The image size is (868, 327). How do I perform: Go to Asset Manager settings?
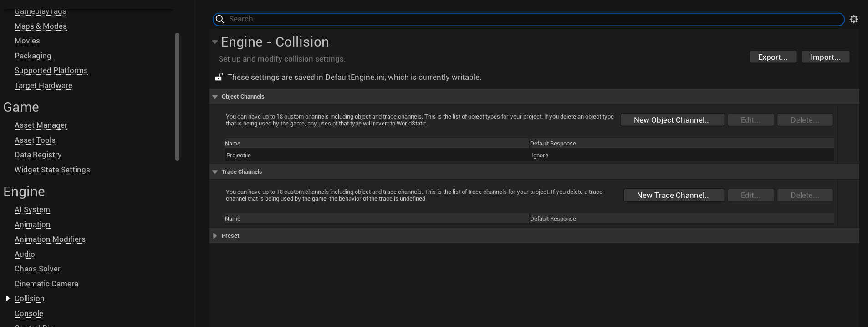41,125
